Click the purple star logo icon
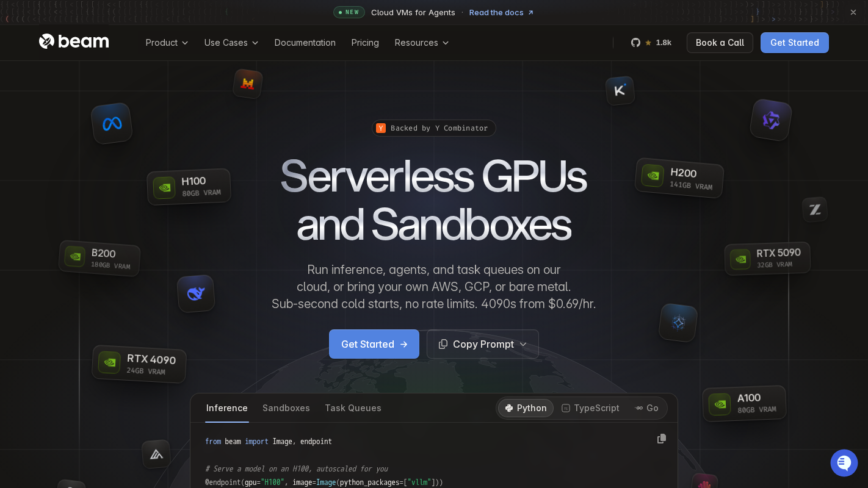 (771, 120)
